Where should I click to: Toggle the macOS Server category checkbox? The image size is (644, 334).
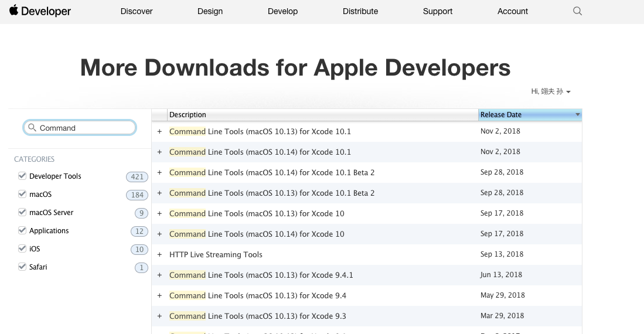click(22, 212)
